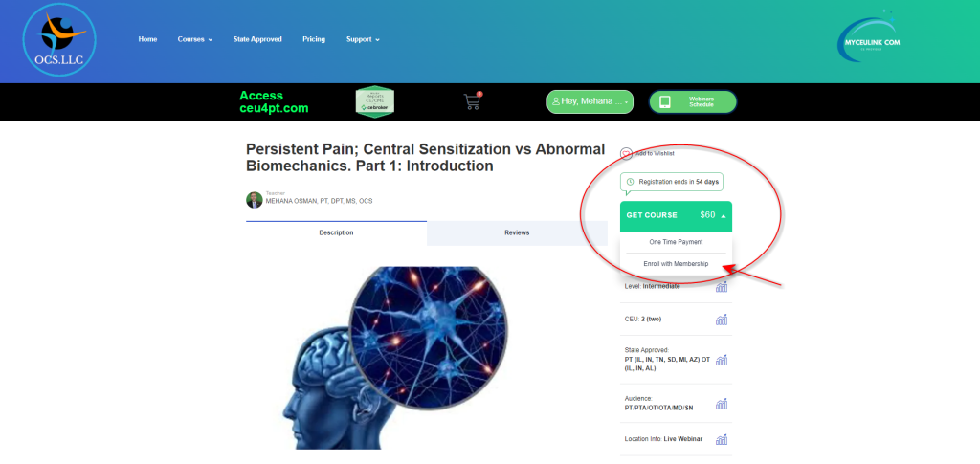Click the bar chart icon beside Level
Image resolution: width=980 pixels, height=464 pixels.
pyautogui.click(x=722, y=287)
